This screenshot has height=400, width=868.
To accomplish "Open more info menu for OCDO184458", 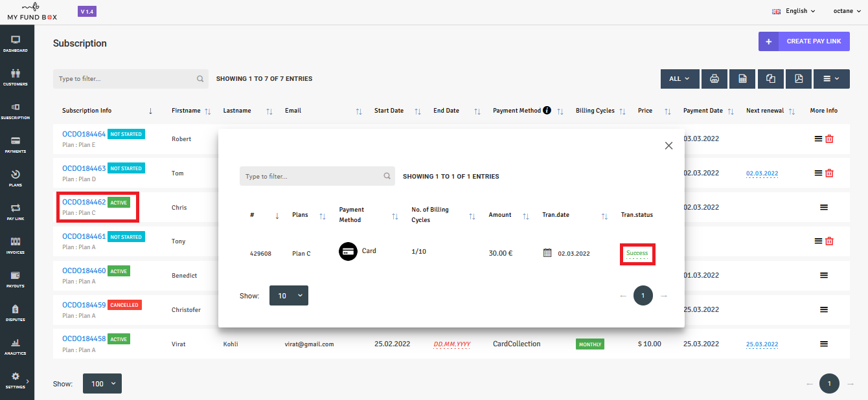I will (824, 344).
